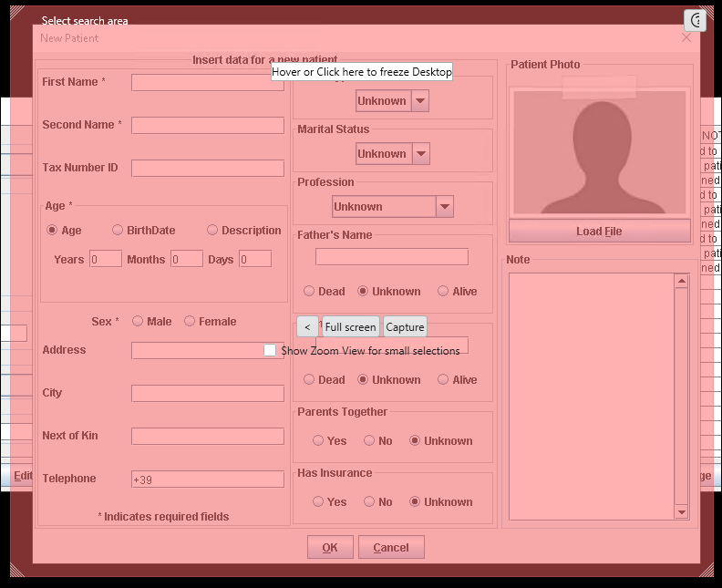Open the dropdown above Marital Status

[419, 101]
